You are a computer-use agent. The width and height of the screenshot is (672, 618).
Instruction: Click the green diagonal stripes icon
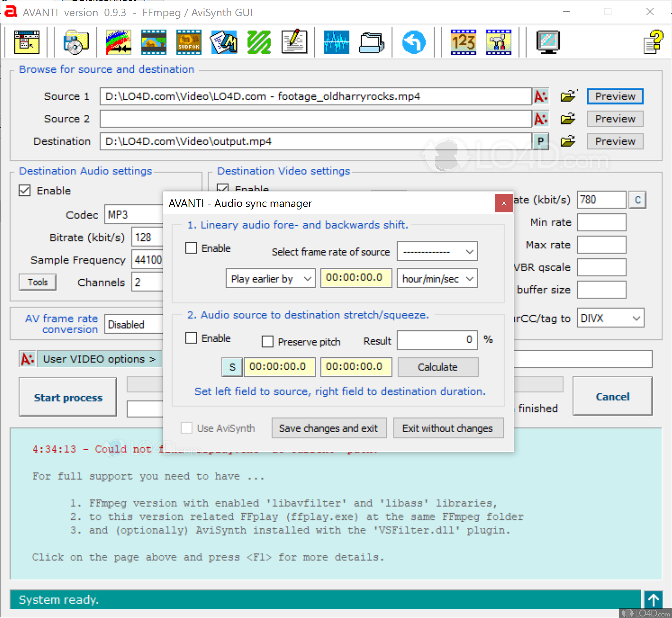tap(259, 42)
